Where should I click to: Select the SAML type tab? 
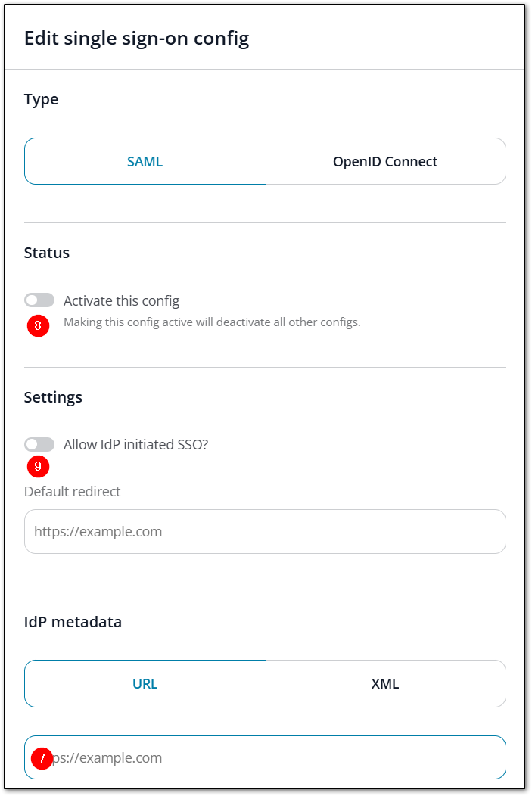point(145,160)
